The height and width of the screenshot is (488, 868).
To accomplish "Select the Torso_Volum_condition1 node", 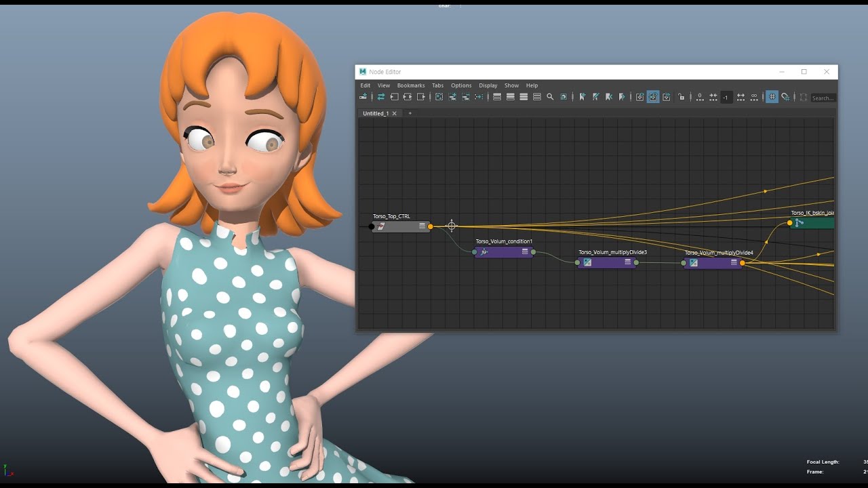I will tap(504, 251).
